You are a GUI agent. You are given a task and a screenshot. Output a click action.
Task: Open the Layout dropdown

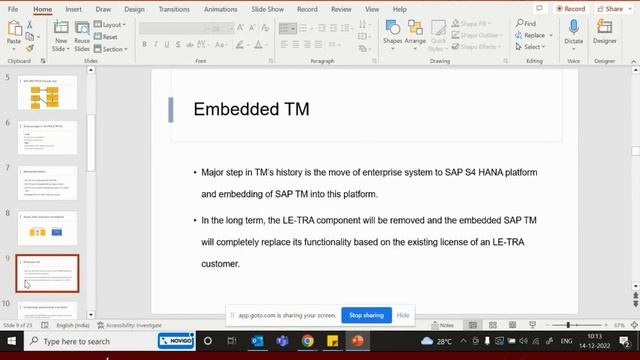[x=110, y=24]
